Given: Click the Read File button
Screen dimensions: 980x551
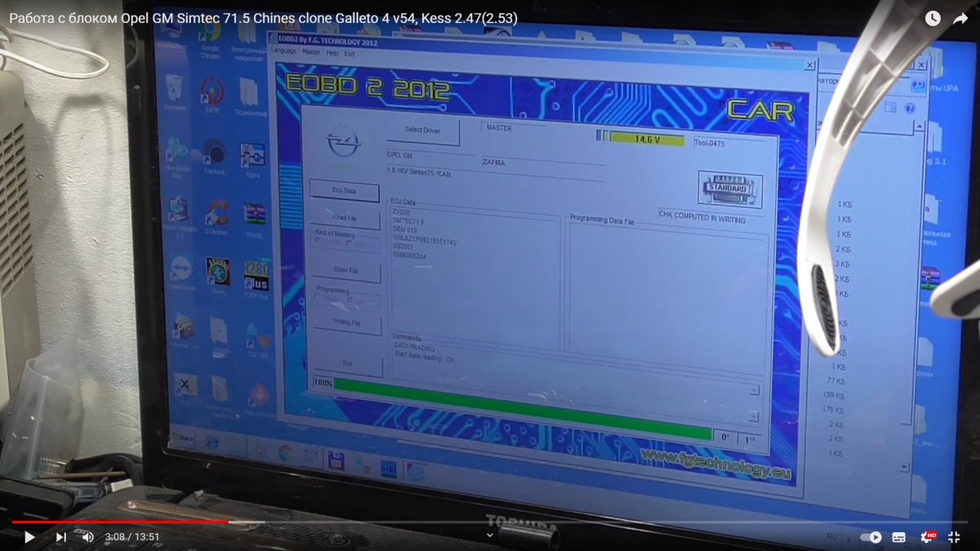Looking at the screenshot, I should [345, 218].
